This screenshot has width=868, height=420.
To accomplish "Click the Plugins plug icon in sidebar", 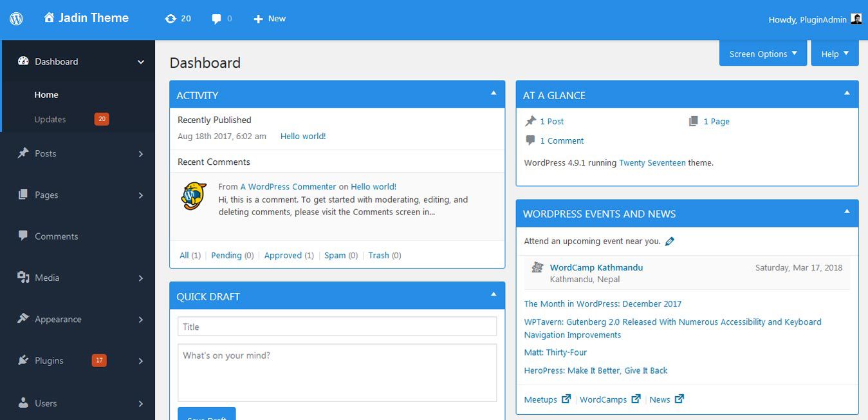I will (23, 360).
